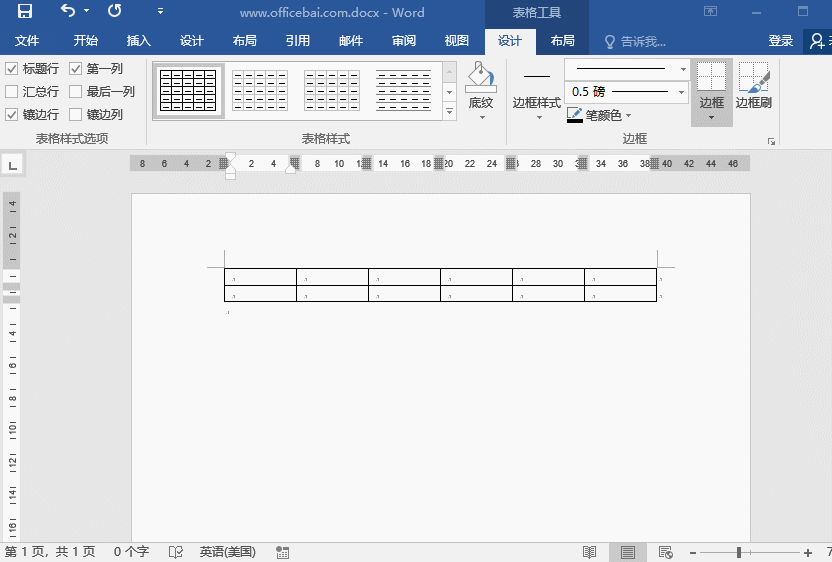Select the table tools 布局 tab
Image resolution: width=832 pixels, height=562 pixels.
[562, 41]
